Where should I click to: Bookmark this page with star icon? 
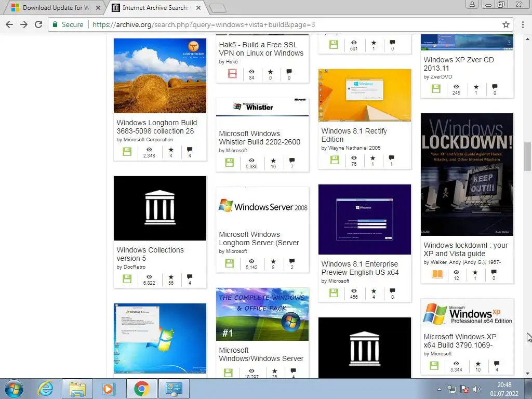coord(506,24)
